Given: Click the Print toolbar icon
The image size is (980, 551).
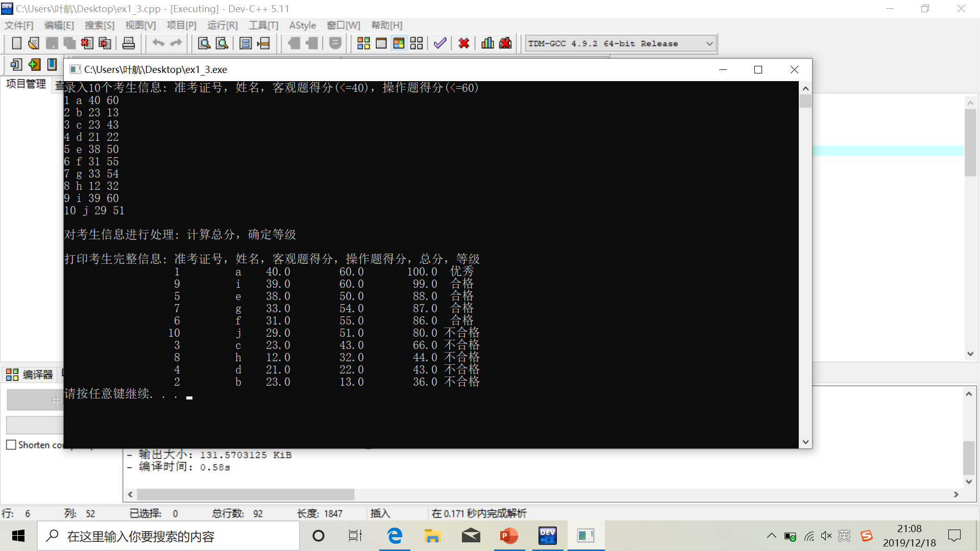Looking at the screenshot, I should click(129, 43).
